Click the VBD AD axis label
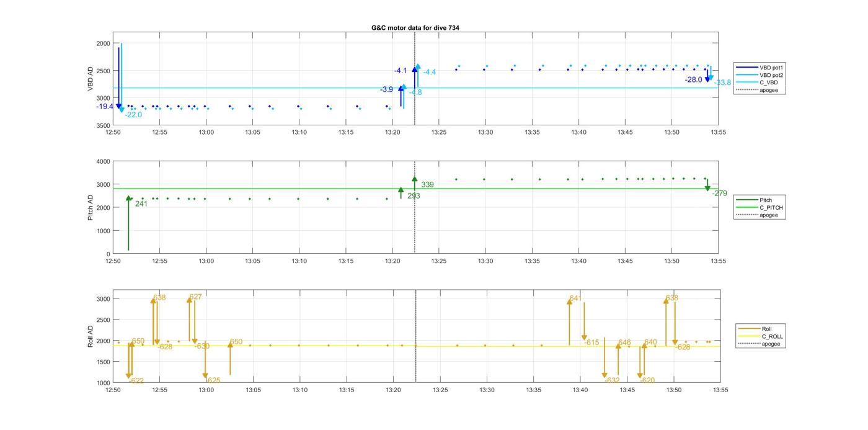This screenshot has height=430, width=868. tap(91, 79)
